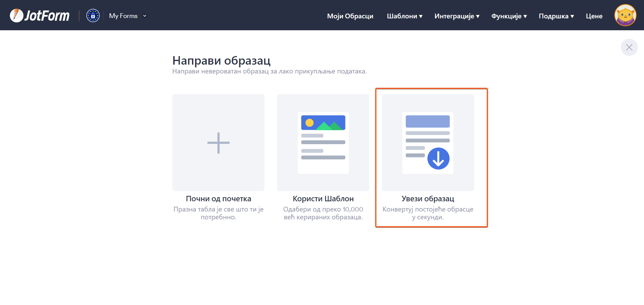The width and height of the screenshot is (644, 305).
Task: Select the template picture document icon
Action: coord(323,143)
